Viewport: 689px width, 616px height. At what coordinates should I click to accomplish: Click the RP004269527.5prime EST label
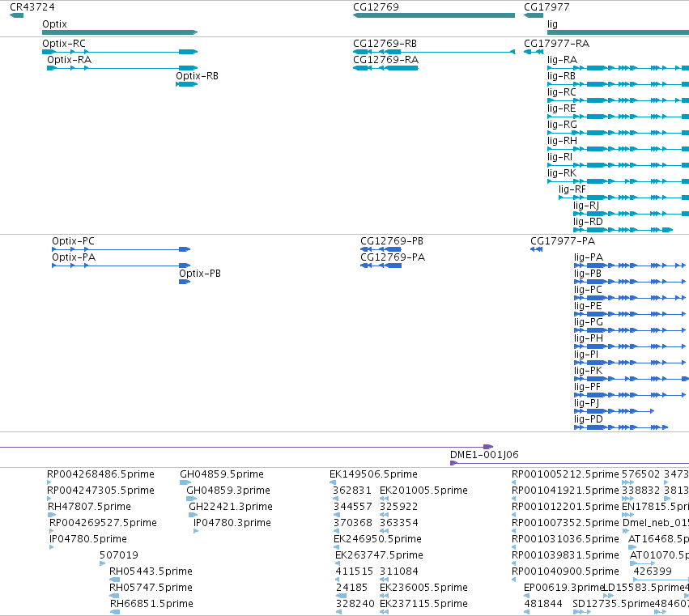click(x=103, y=523)
